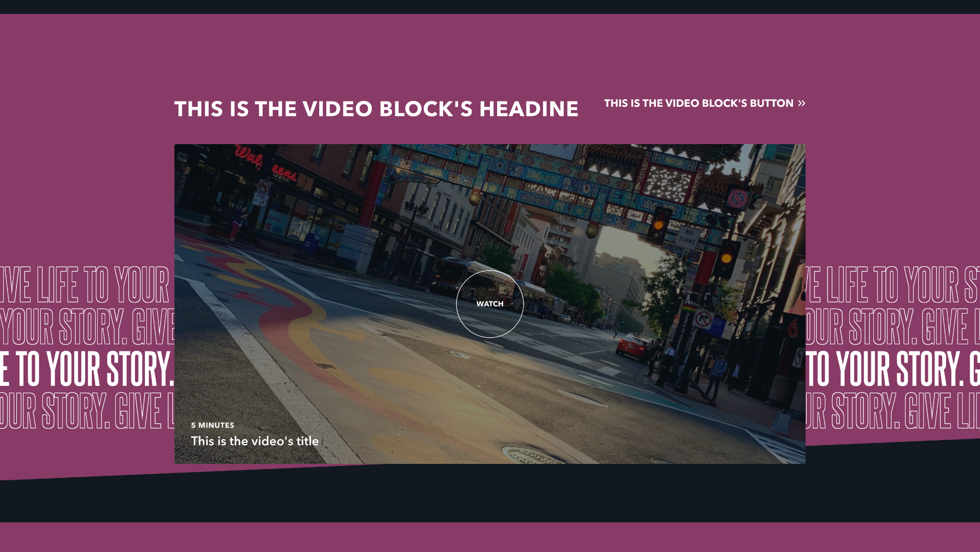This screenshot has height=552, width=980.
Task: Click the "5 MINUTES" duration label
Action: [x=212, y=425]
